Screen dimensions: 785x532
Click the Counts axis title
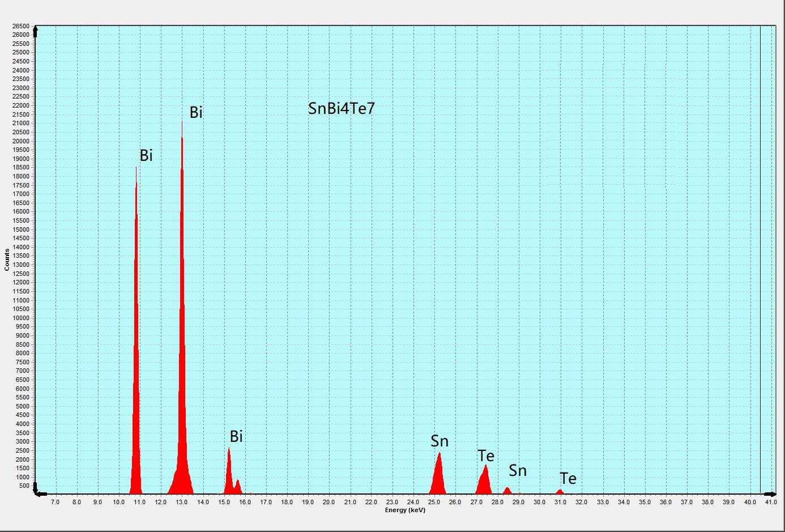click(7, 259)
